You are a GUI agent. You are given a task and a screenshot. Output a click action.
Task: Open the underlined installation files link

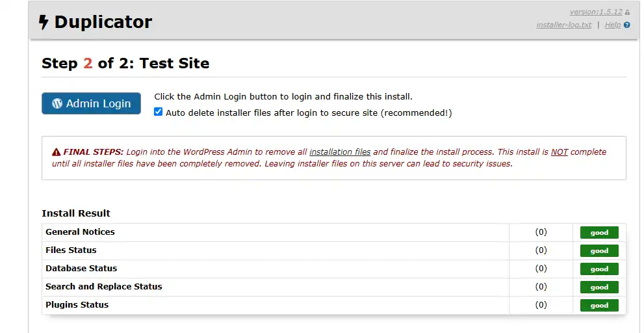pos(340,152)
